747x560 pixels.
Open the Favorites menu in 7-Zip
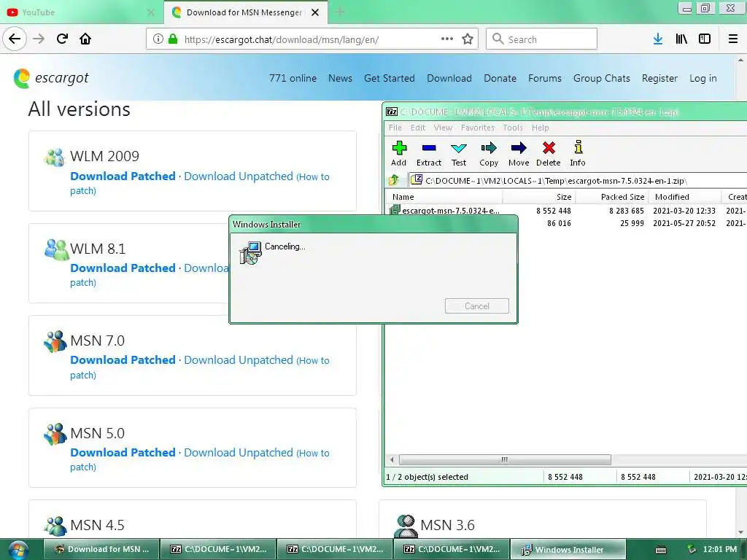pyautogui.click(x=477, y=128)
